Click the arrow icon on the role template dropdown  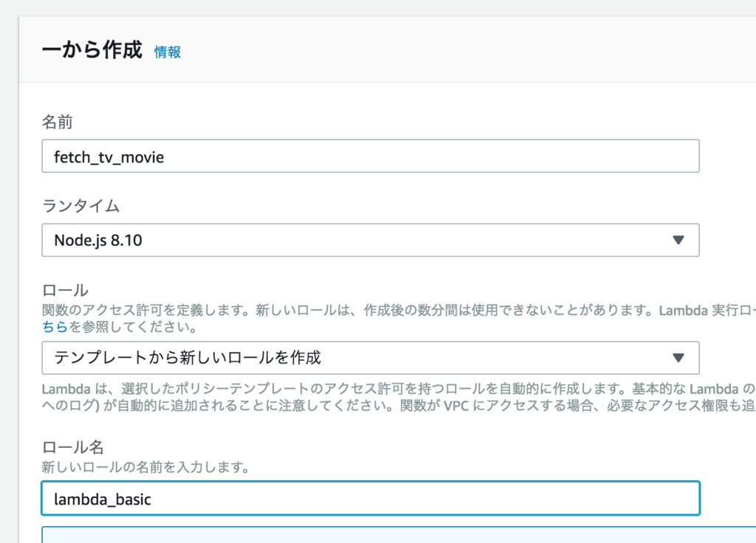pyautogui.click(x=679, y=358)
